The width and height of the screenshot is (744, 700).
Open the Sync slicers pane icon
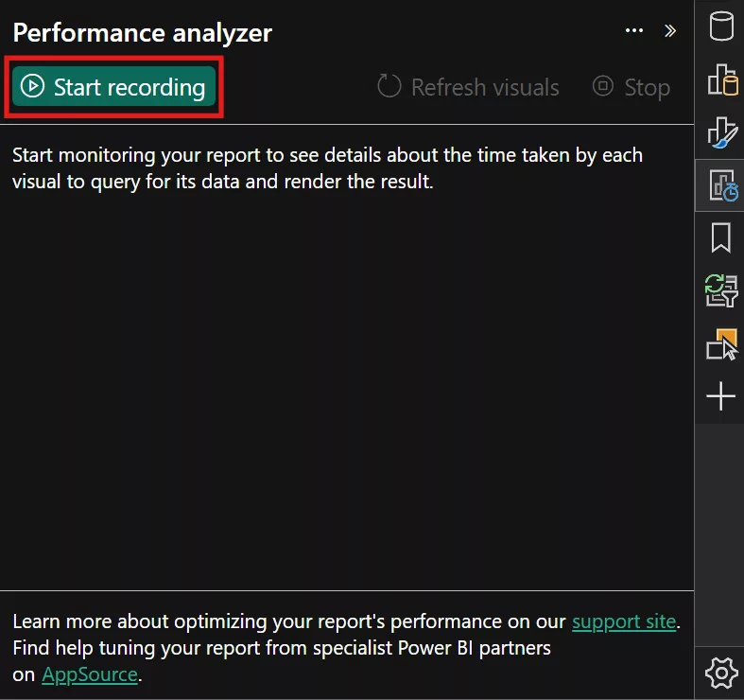click(x=721, y=290)
